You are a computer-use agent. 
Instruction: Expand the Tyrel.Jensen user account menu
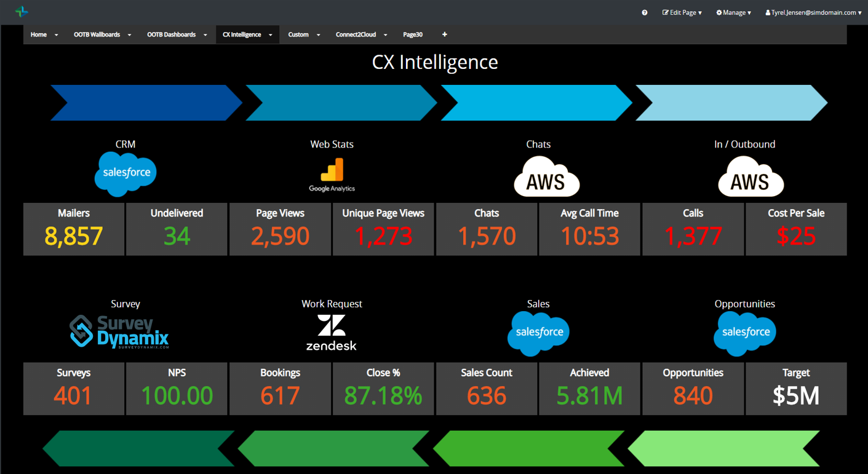point(812,12)
